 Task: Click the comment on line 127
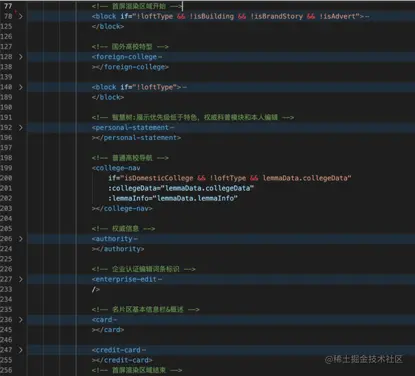click(130, 47)
